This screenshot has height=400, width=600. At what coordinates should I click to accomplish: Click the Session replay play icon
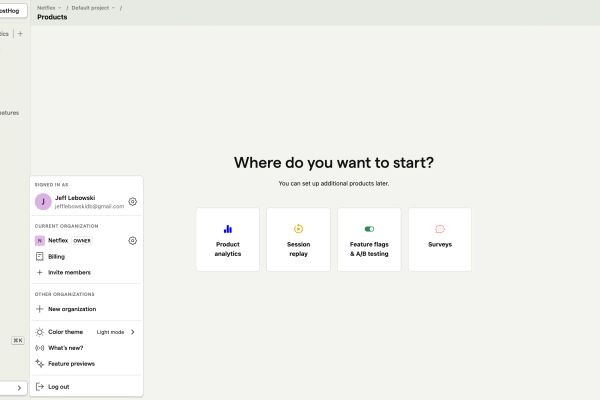click(x=298, y=229)
